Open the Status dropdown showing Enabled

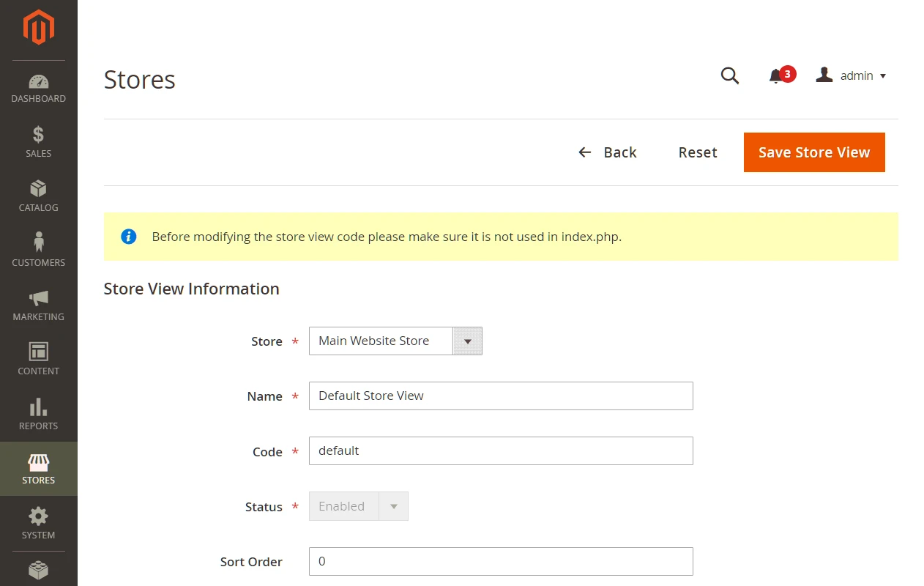tap(358, 506)
